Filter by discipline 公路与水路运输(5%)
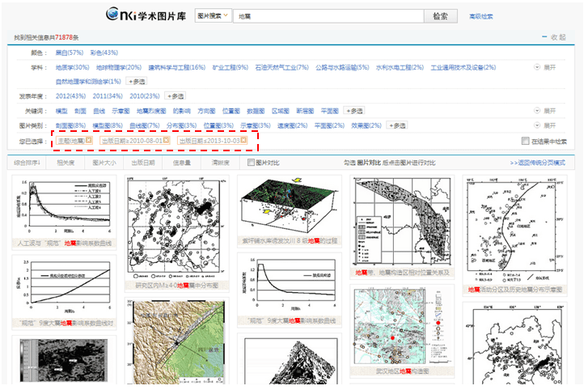This screenshot has height=390, width=588. tap(342, 67)
